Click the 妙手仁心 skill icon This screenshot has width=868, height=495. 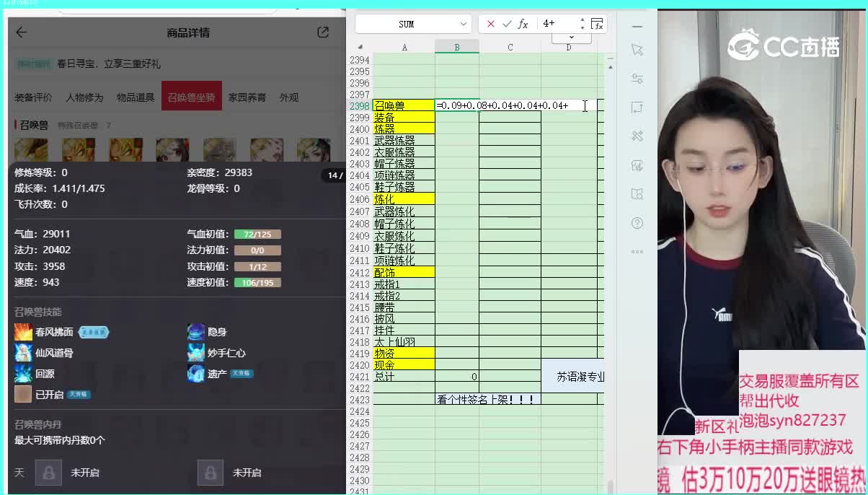click(196, 353)
